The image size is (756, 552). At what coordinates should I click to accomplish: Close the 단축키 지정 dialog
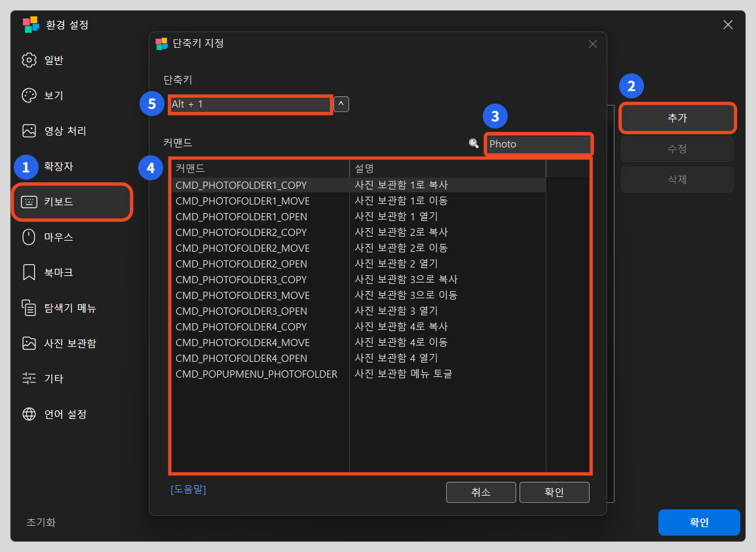pyautogui.click(x=593, y=44)
